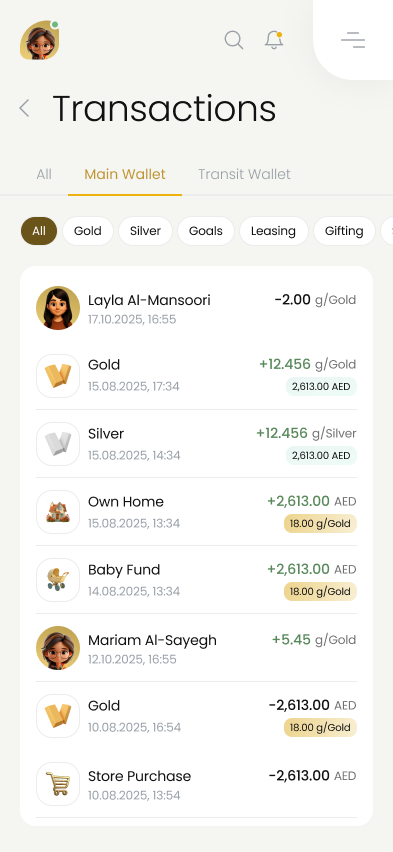The image size is (393, 852).
Task: Go back using the left chevron
Action: click(24, 108)
